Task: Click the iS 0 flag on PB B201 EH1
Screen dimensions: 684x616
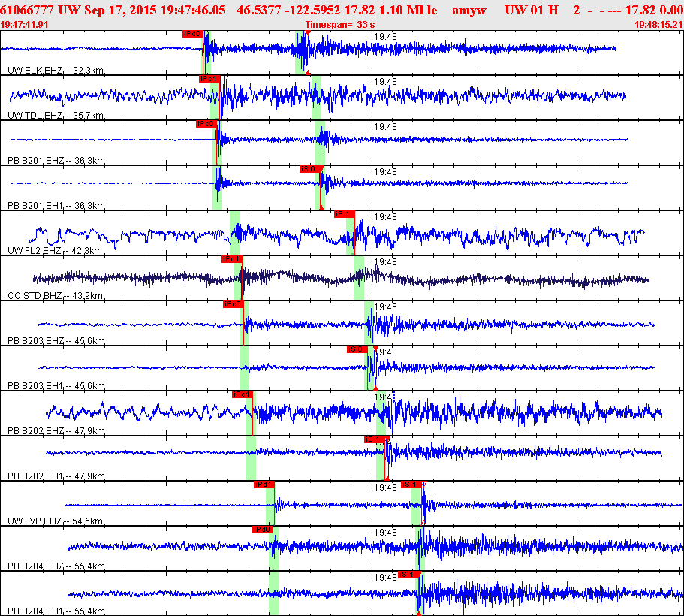Action: coord(310,169)
